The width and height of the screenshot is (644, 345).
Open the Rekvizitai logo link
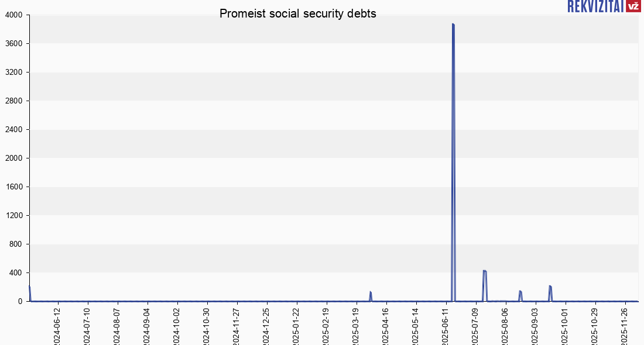(x=595, y=6)
